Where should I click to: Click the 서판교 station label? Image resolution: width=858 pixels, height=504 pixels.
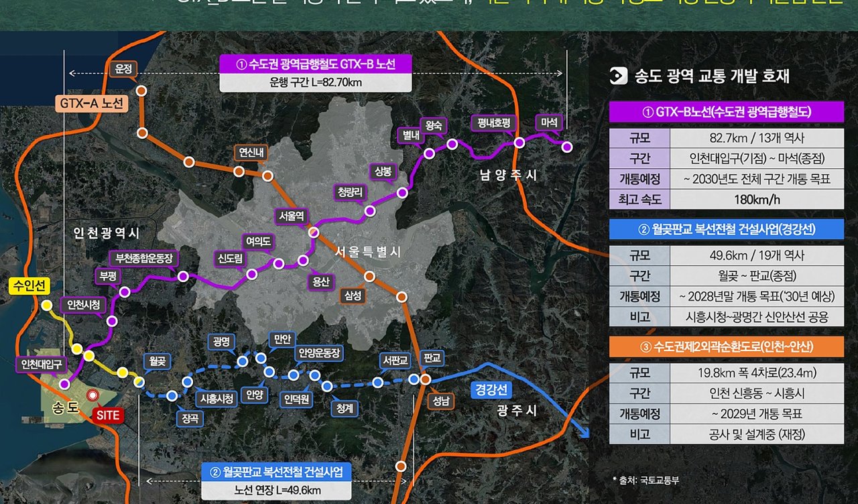(395, 360)
